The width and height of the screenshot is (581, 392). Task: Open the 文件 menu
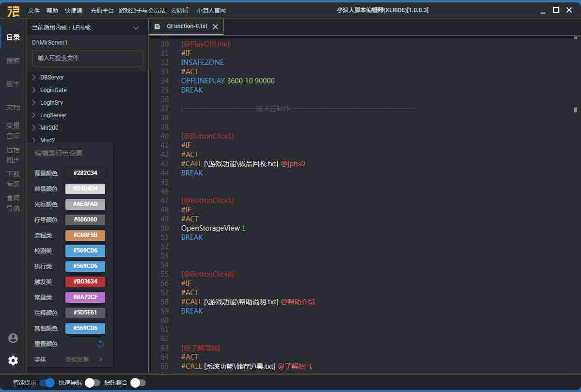34,11
